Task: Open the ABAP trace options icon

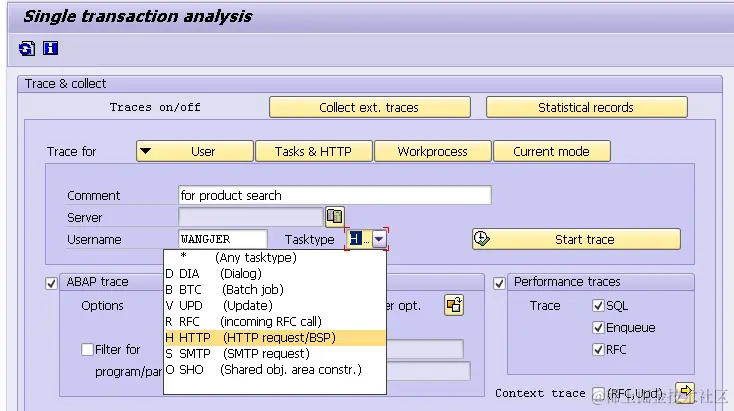Action: [454, 306]
